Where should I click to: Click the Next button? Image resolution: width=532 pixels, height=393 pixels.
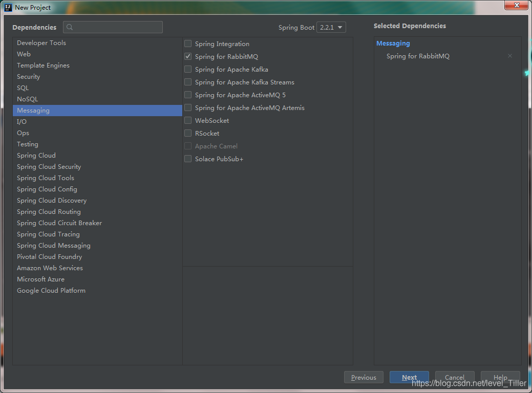[409, 377]
